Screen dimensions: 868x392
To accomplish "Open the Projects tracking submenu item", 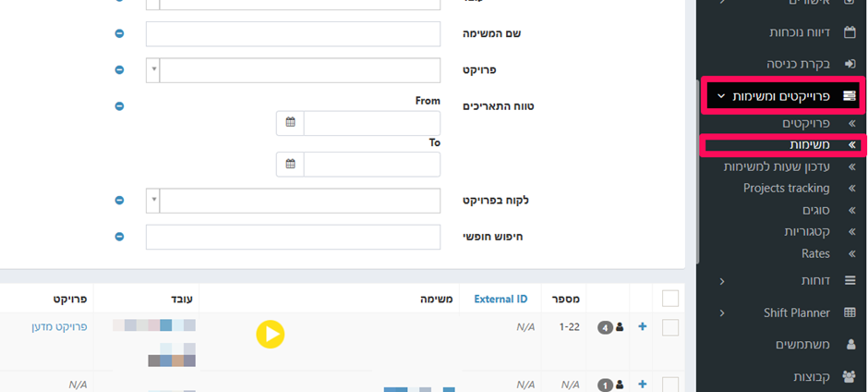I will tap(786, 189).
